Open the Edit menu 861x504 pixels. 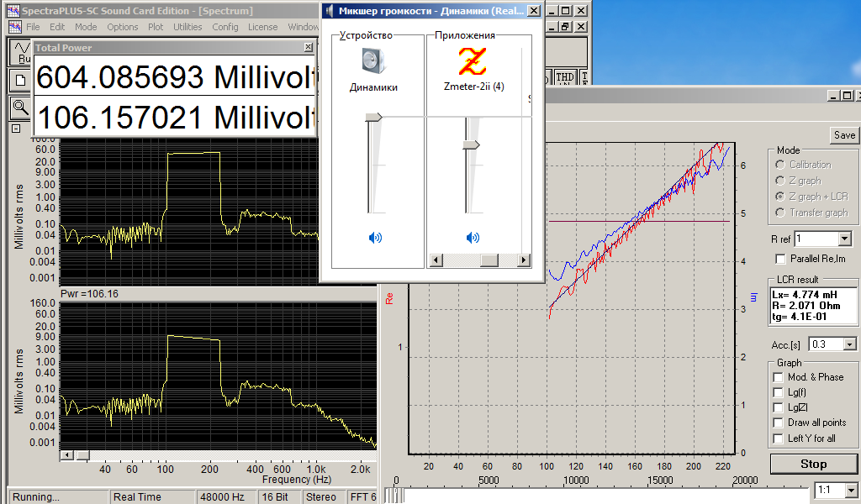[x=57, y=27]
